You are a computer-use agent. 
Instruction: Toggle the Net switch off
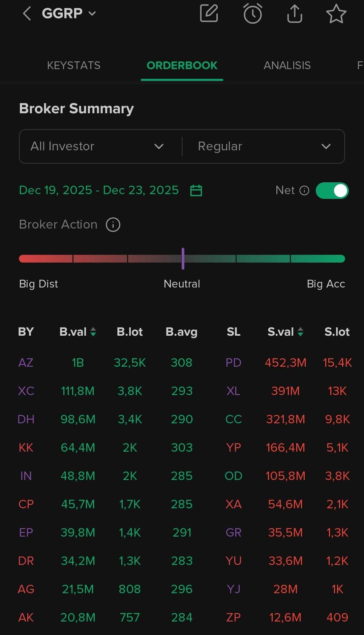pyautogui.click(x=332, y=190)
